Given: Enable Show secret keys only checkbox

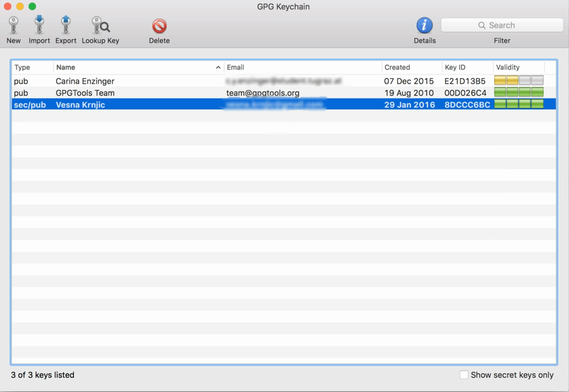Looking at the screenshot, I should click(464, 375).
